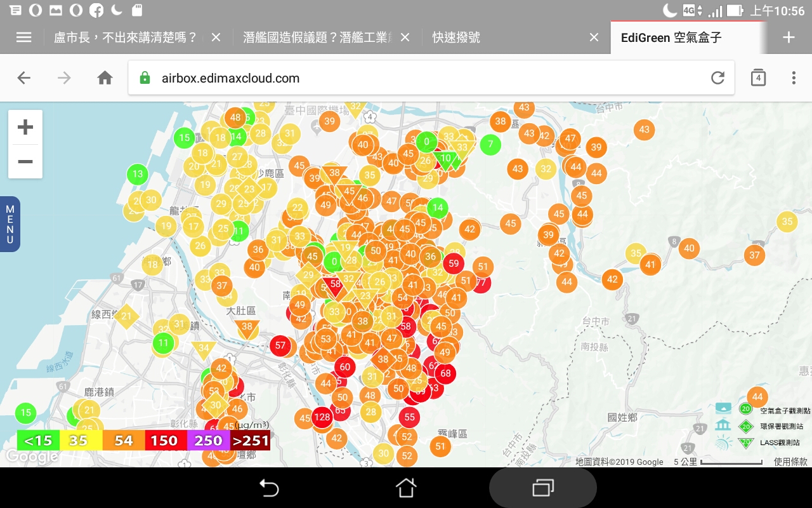This screenshot has width=812, height=508.
Task: Tap the green <15 legend swatch
Action: [x=38, y=440]
